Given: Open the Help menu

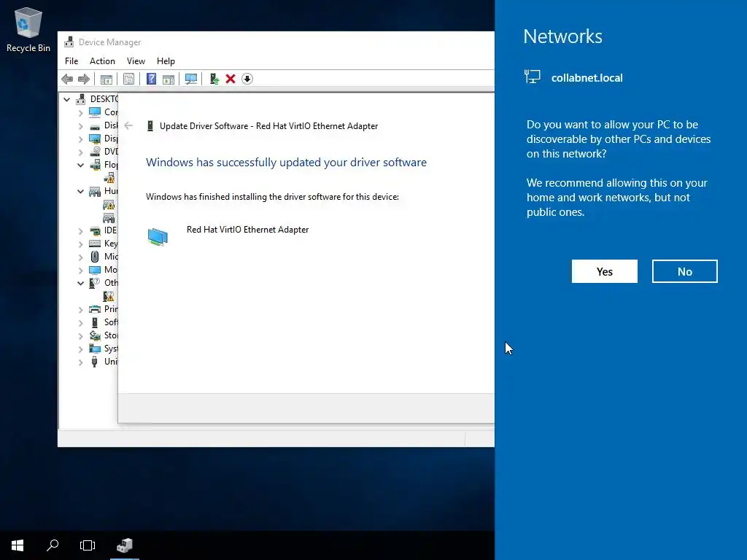Looking at the screenshot, I should [166, 61].
